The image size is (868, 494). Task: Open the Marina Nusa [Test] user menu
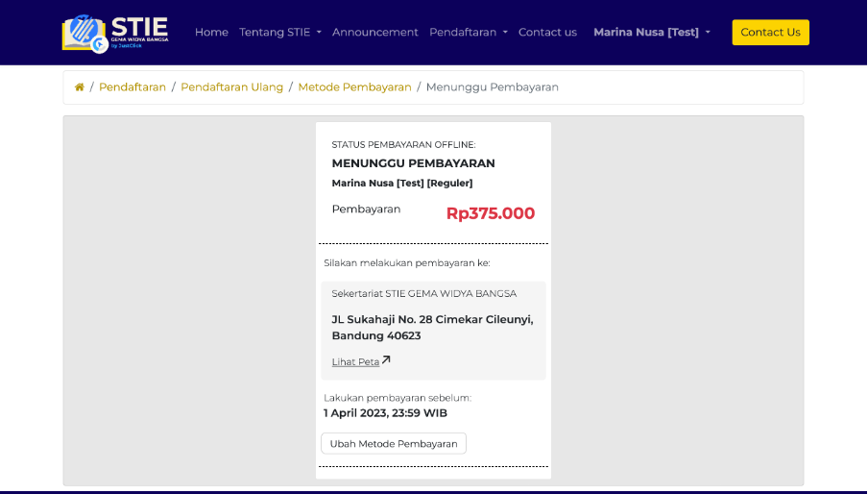[652, 33]
